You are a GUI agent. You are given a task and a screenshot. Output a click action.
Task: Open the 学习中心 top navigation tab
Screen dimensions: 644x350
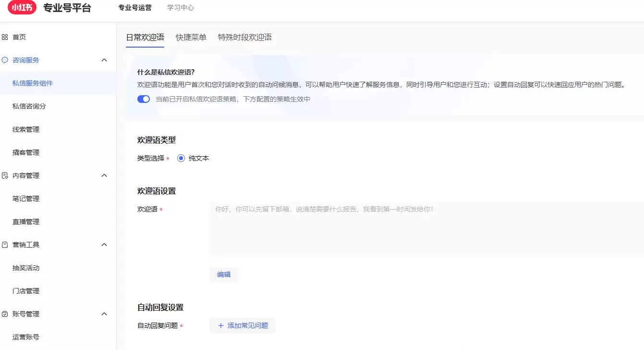(x=181, y=8)
